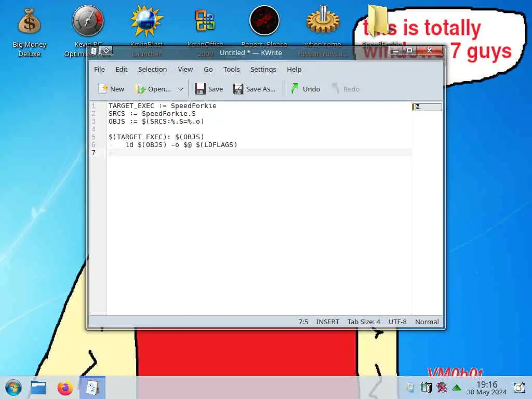The height and width of the screenshot is (399, 532).
Task: Open the Help menu
Action: pos(294,69)
